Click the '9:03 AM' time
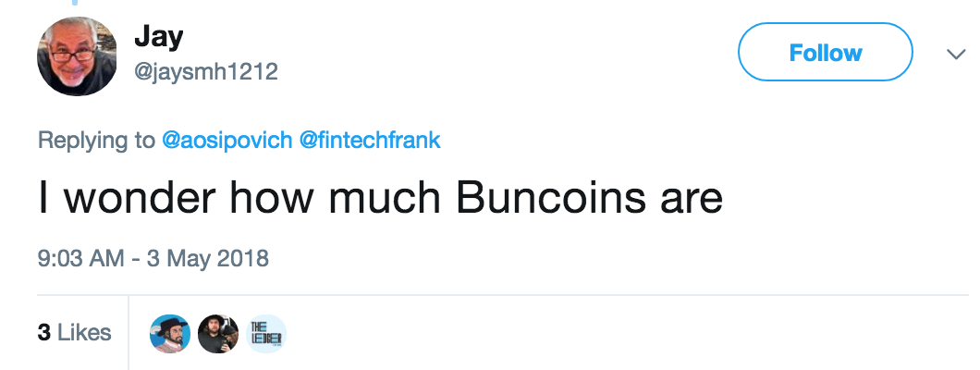The height and width of the screenshot is (370, 980). [80, 257]
